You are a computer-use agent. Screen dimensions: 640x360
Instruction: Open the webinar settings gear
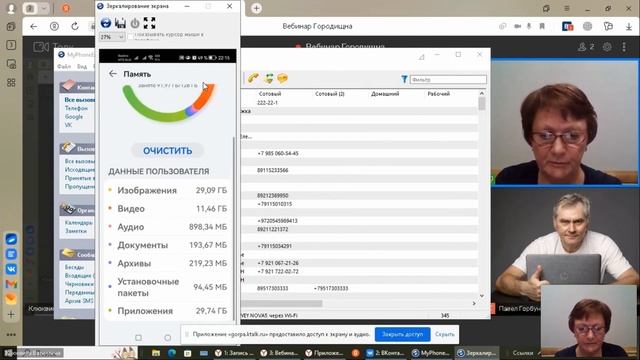(x=607, y=47)
